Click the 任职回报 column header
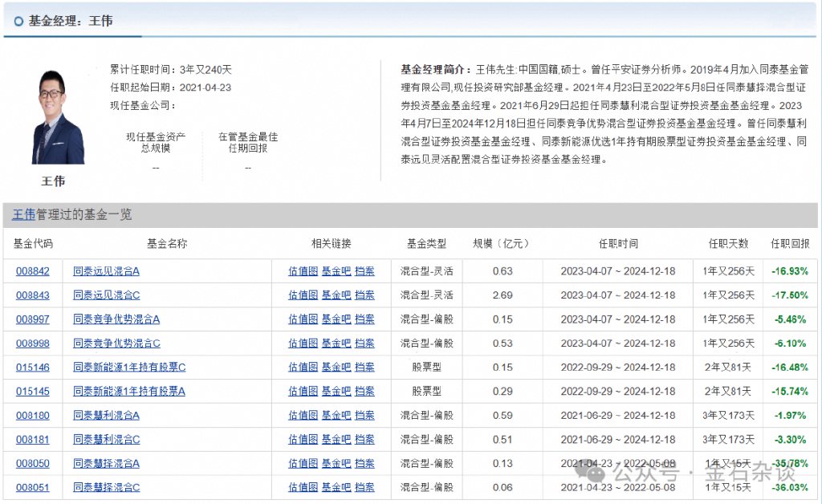The height and width of the screenshot is (504, 822). click(790, 244)
